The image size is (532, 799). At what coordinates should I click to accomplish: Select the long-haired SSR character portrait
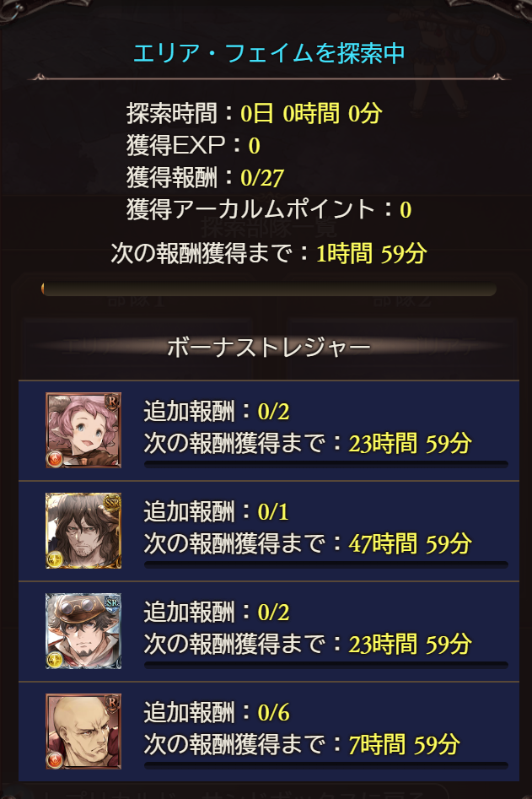pyautogui.click(x=83, y=531)
